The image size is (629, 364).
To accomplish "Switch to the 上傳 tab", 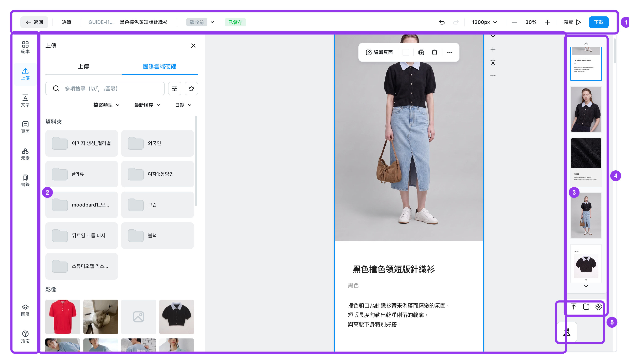I will pos(83,66).
